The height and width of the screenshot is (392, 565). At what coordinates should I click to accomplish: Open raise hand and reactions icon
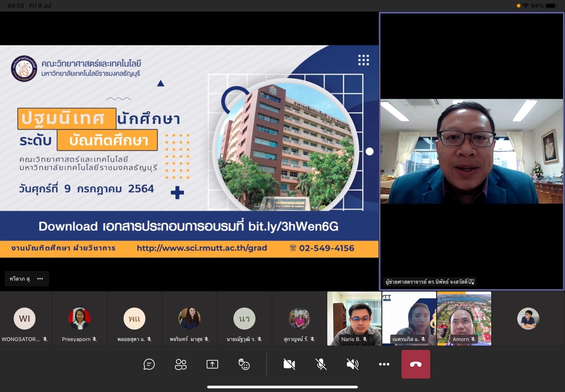pos(244,364)
